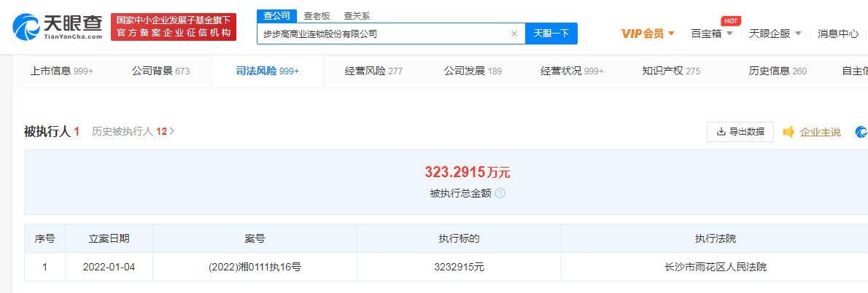Click the case number (2022)湘0111执16号

click(255, 267)
